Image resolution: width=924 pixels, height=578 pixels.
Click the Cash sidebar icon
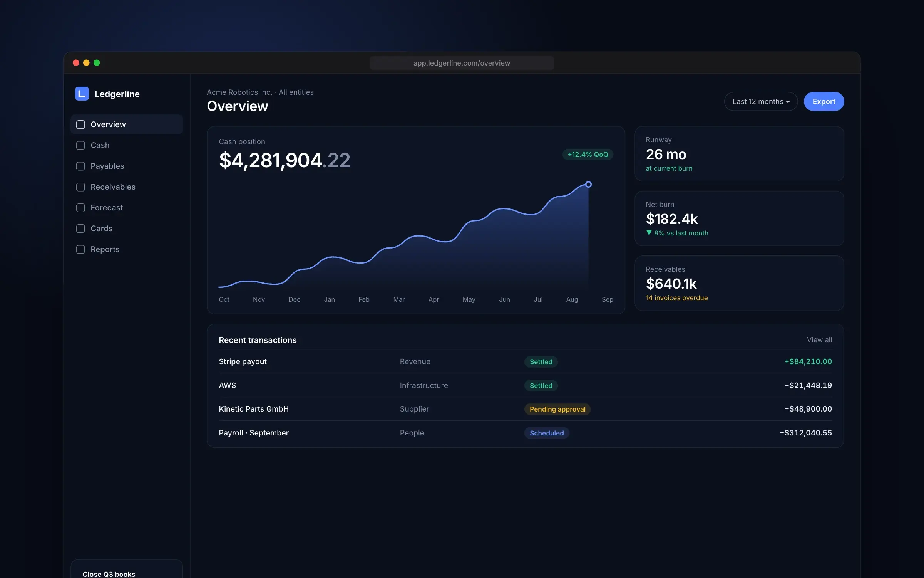[80, 145]
